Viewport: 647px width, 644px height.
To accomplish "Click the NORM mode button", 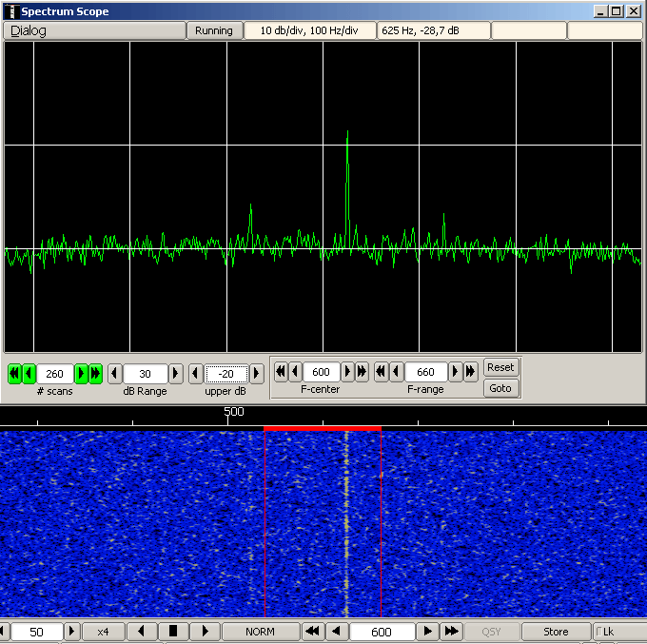I will [261, 632].
